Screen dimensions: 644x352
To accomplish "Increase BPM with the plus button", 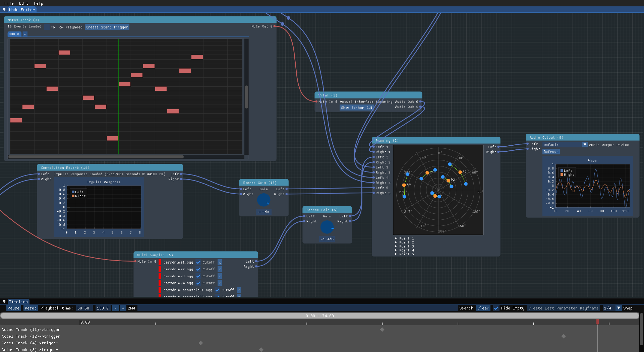I will (x=123, y=308).
